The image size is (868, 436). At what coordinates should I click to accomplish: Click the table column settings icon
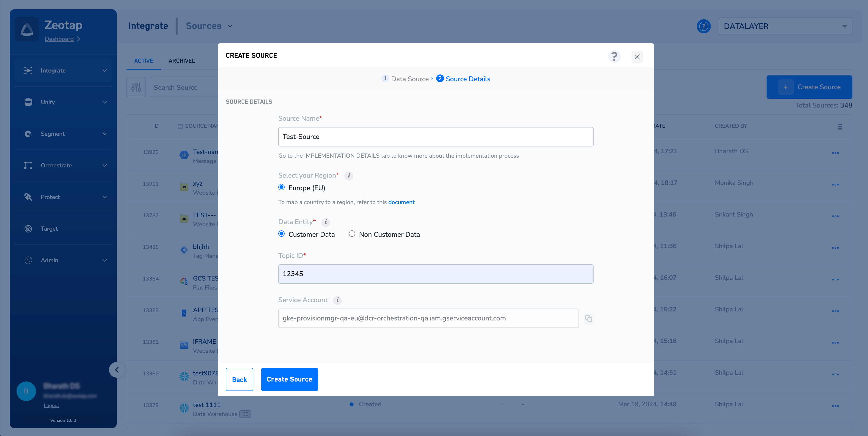[839, 126]
